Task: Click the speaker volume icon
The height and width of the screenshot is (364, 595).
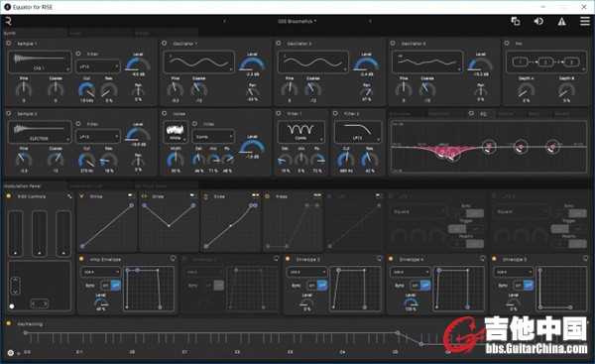Action: point(538,21)
